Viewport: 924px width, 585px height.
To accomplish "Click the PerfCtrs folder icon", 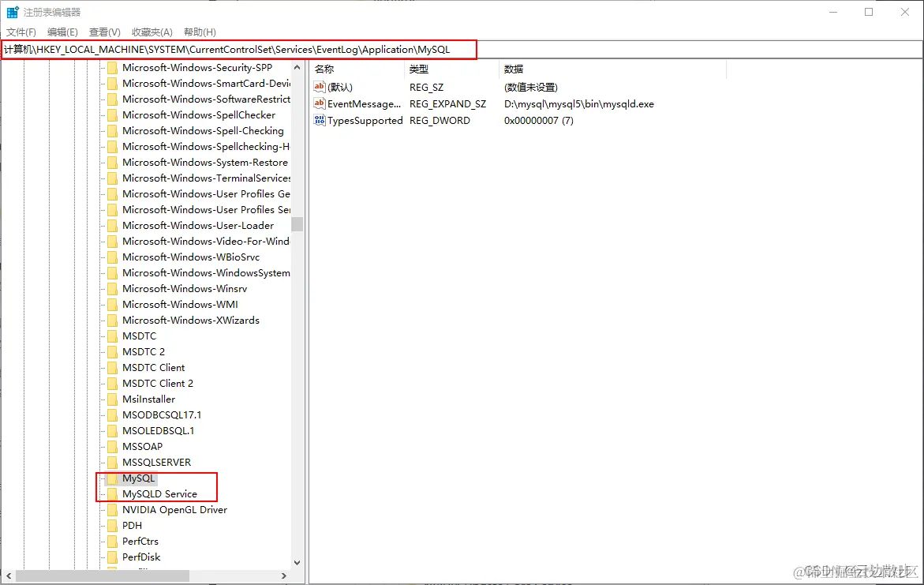I will pyautogui.click(x=112, y=542).
